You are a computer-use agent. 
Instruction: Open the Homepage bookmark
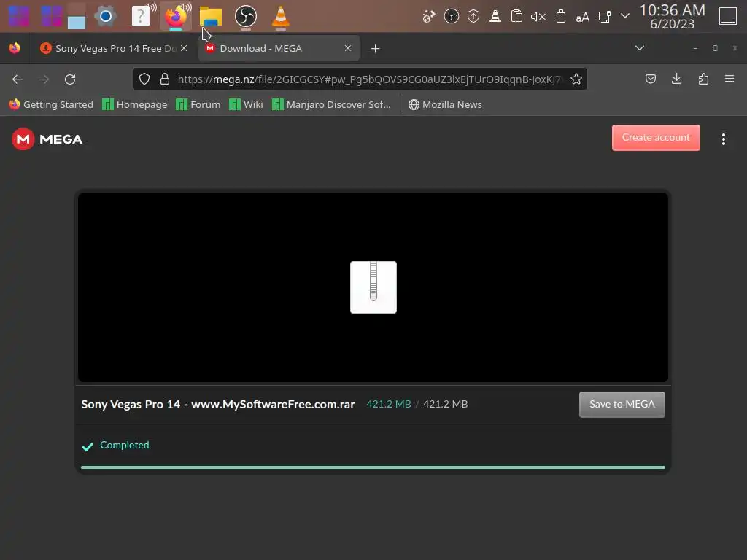coord(135,104)
